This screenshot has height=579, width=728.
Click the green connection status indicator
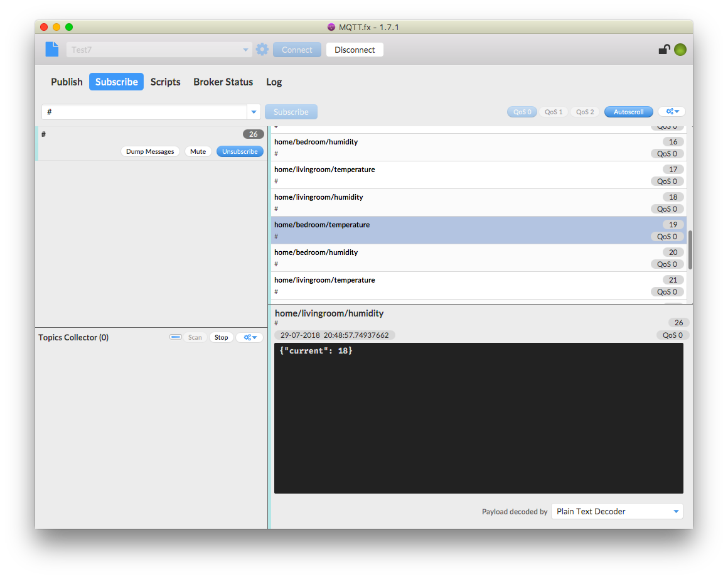tap(680, 49)
